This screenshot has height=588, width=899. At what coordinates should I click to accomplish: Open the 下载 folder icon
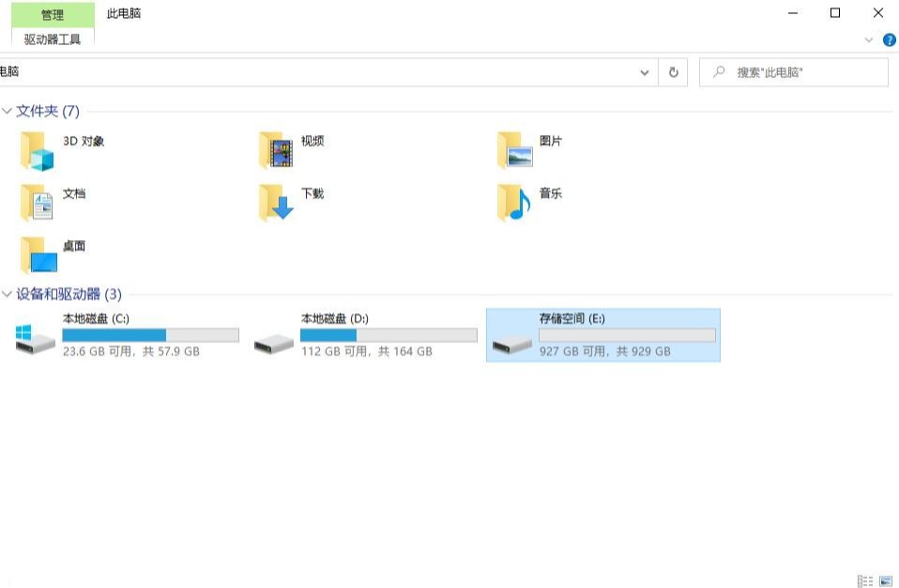(x=276, y=203)
